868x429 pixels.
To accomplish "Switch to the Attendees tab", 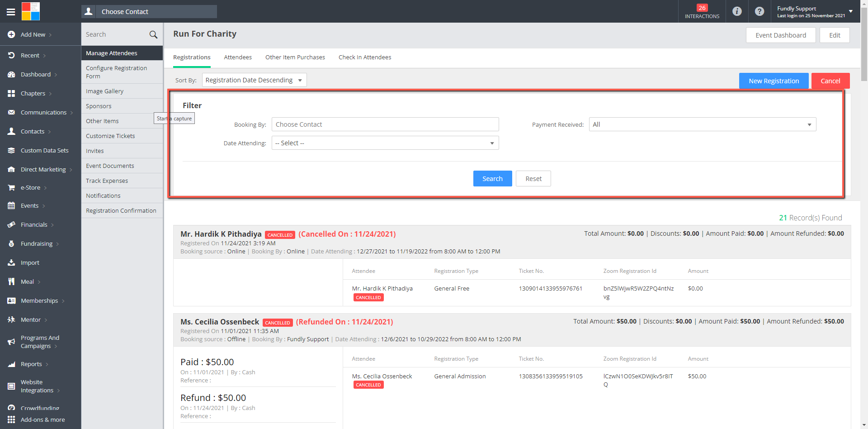I will [238, 57].
